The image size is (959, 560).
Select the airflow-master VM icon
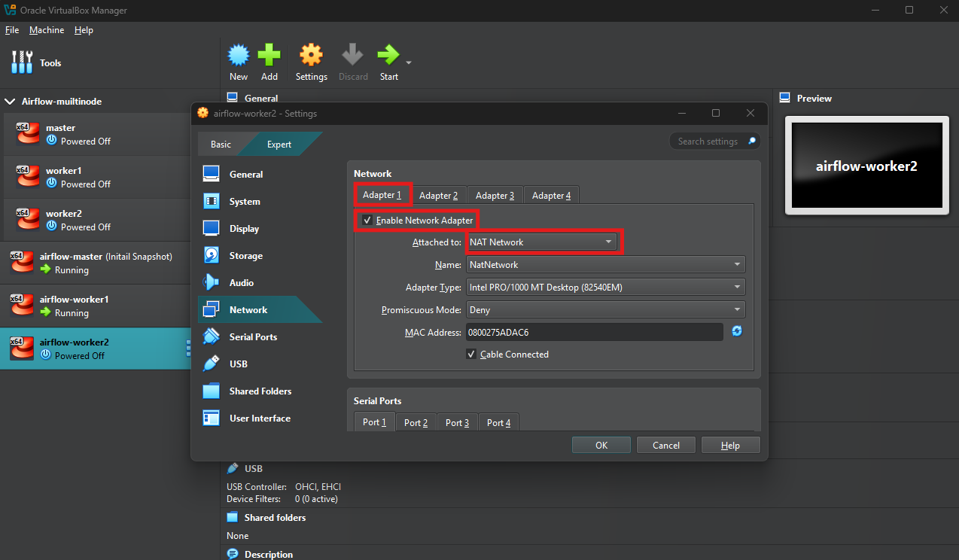(22, 263)
